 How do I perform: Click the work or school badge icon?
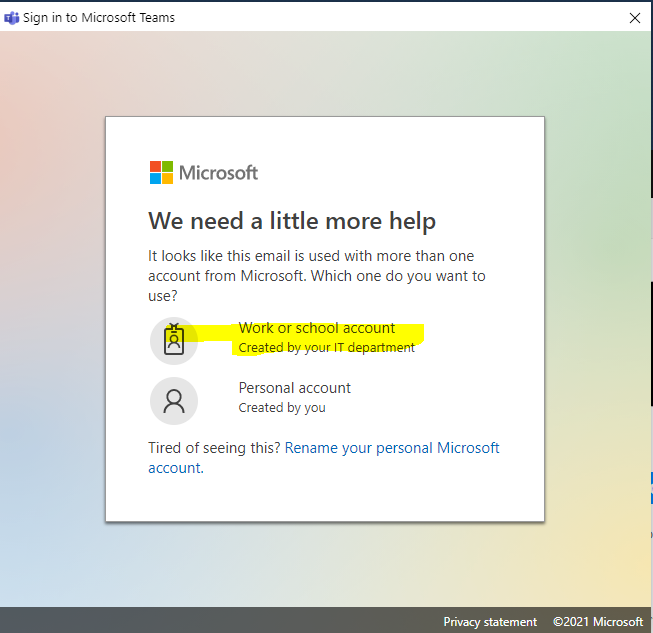[174, 341]
